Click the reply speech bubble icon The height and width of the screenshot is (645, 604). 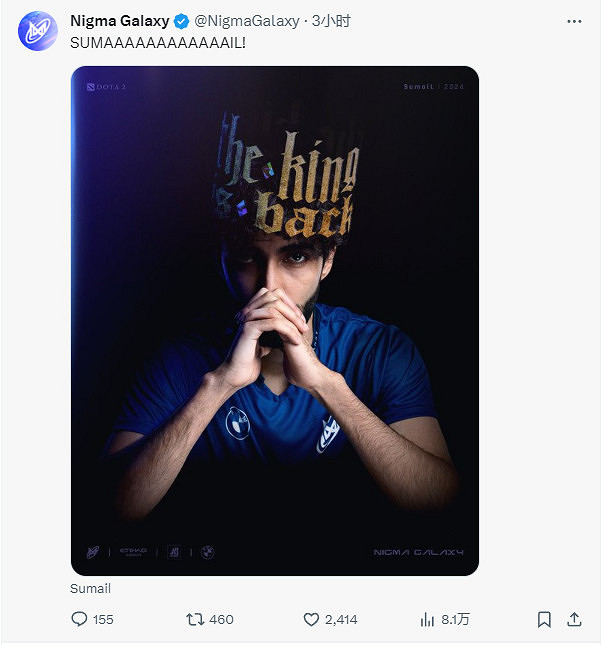(x=80, y=619)
